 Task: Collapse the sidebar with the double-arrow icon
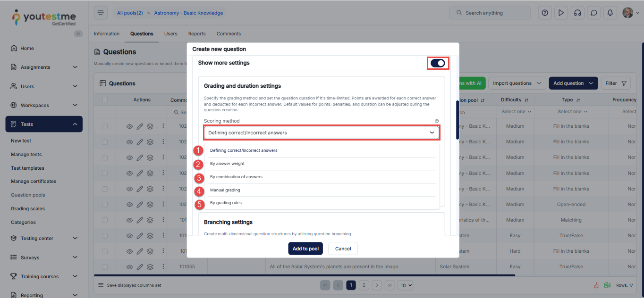click(x=78, y=33)
